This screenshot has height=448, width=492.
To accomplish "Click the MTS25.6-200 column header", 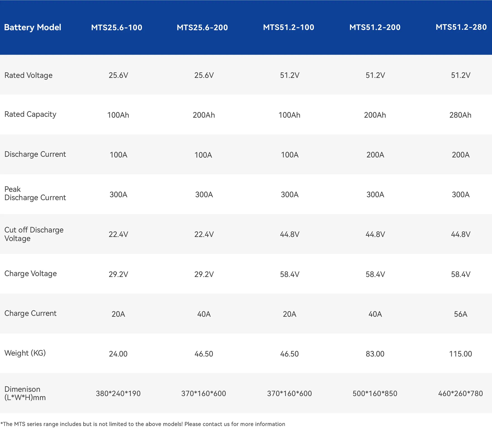I will pos(202,27).
